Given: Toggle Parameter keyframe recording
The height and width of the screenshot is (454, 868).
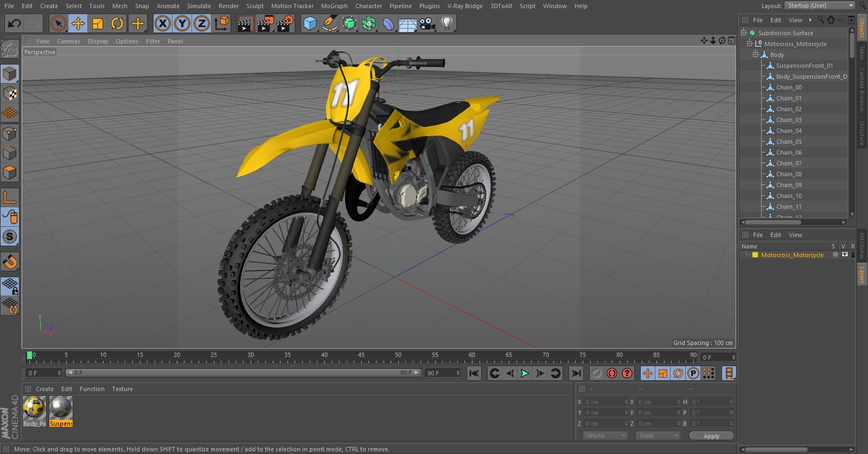Looking at the screenshot, I should pyautogui.click(x=693, y=373).
